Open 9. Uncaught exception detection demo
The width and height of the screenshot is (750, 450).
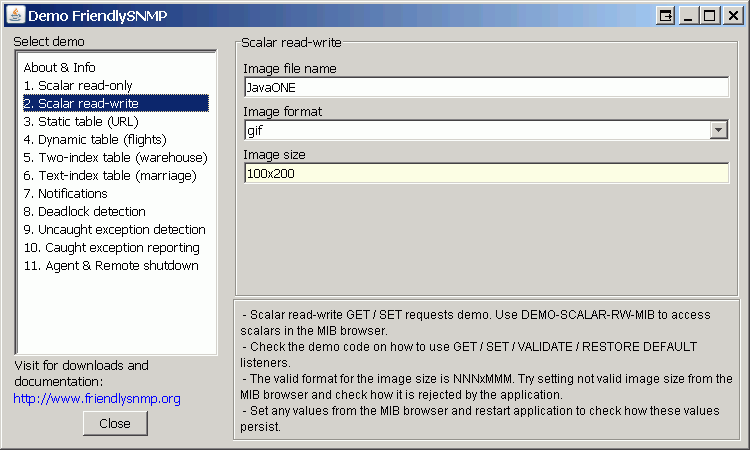[x=114, y=230]
